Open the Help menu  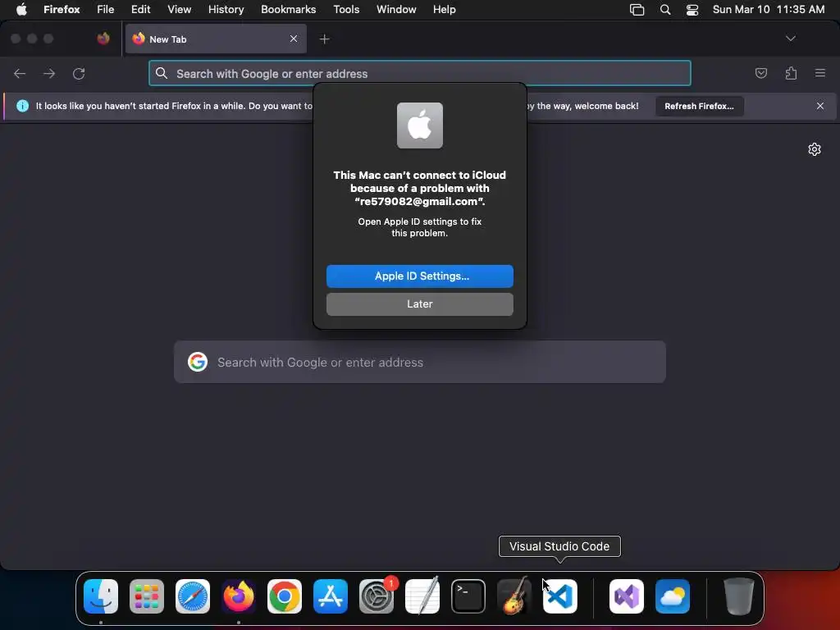(x=445, y=10)
